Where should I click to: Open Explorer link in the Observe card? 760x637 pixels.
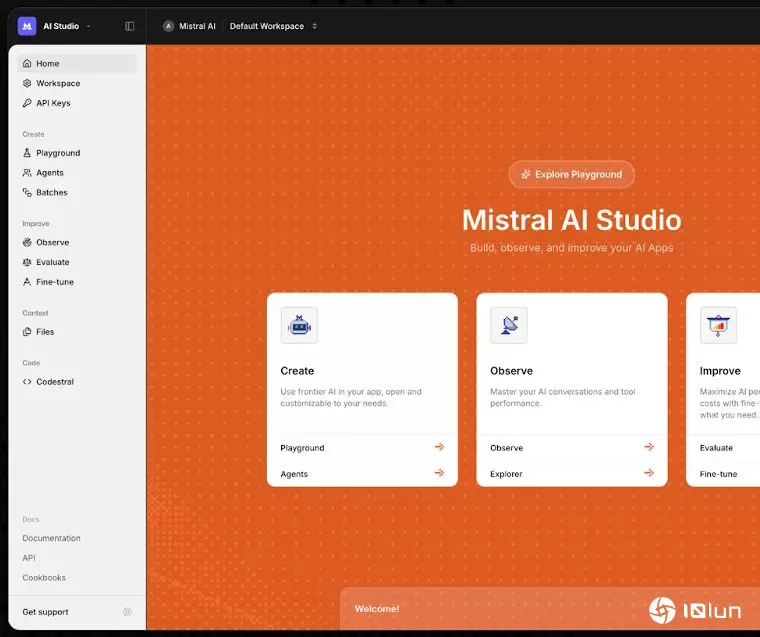pos(506,474)
